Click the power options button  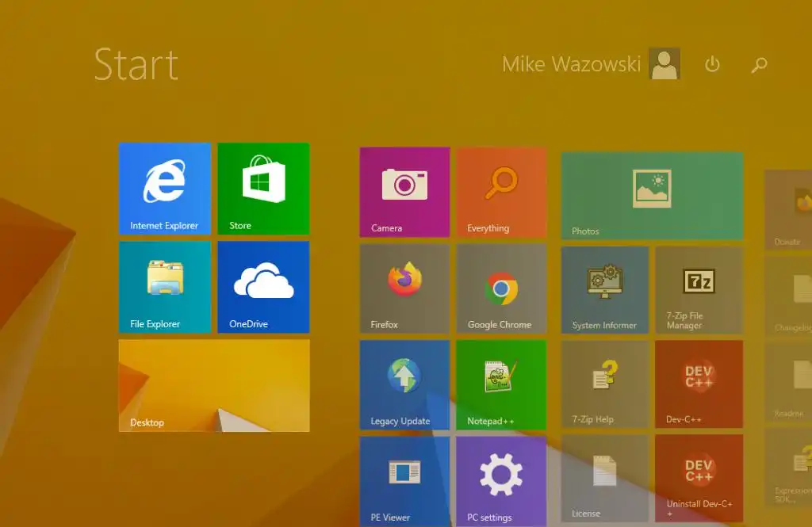click(713, 64)
